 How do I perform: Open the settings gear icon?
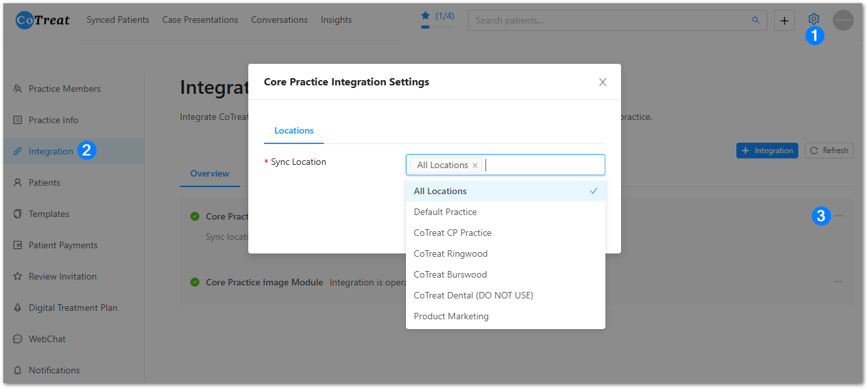813,20
